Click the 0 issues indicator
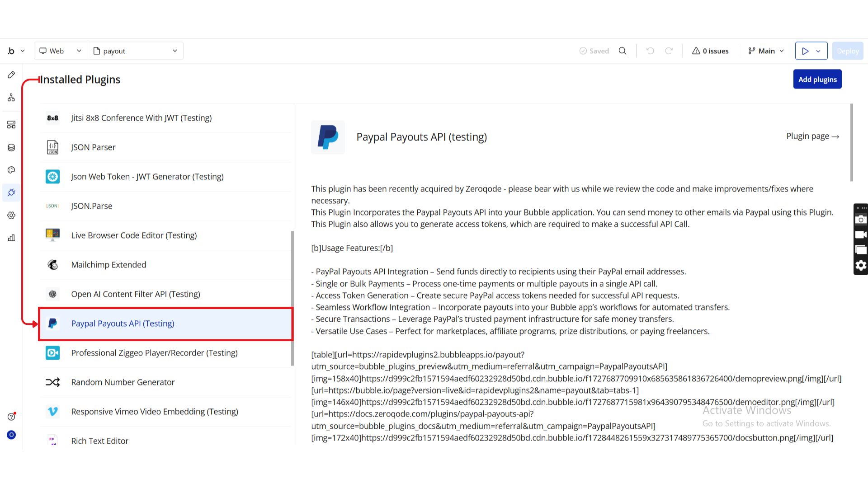Screen dimensions: 868x488 (710, 51)
